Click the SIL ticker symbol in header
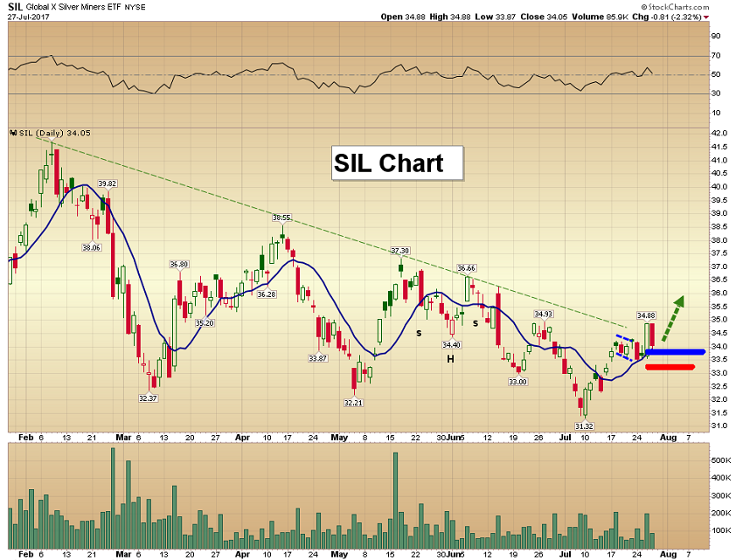 pyautogui.click(x=15, y=6)
